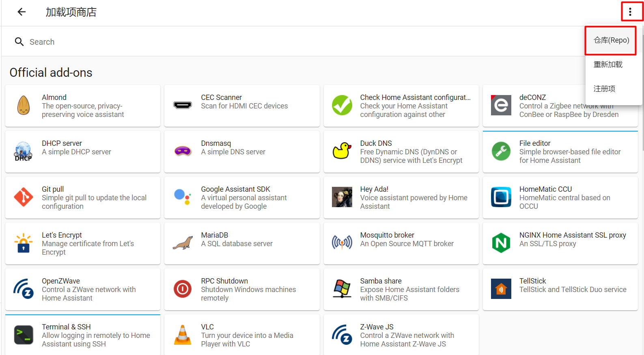644x355 pixels.
Task: Click the search magnifier icon
Action: click(x=19, y=42)
